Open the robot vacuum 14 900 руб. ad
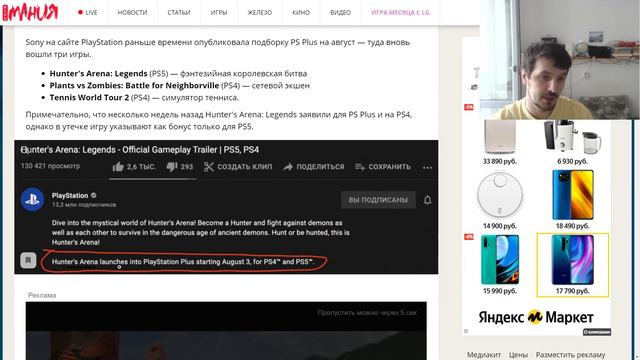640x360 pixels. click(500, 200)
